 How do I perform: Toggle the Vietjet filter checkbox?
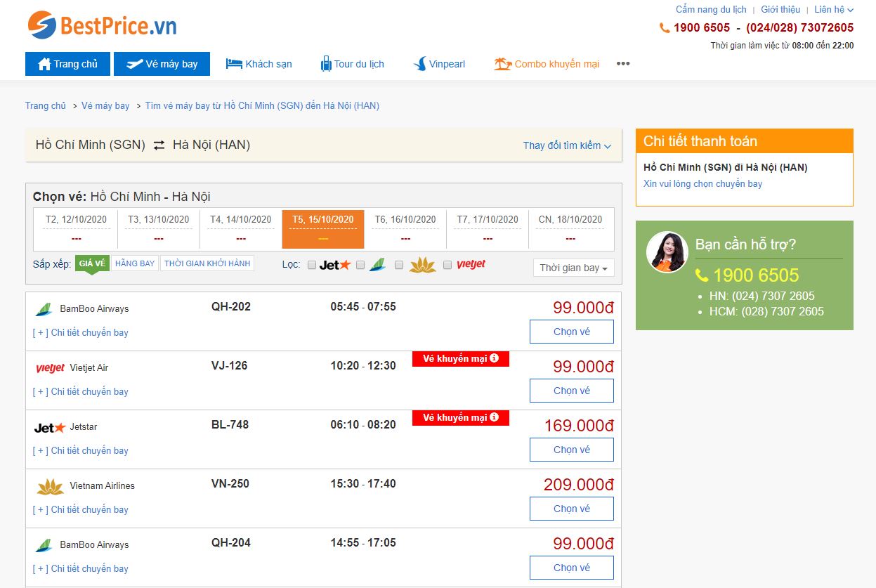pyautogui.click(x=447, y=265)
